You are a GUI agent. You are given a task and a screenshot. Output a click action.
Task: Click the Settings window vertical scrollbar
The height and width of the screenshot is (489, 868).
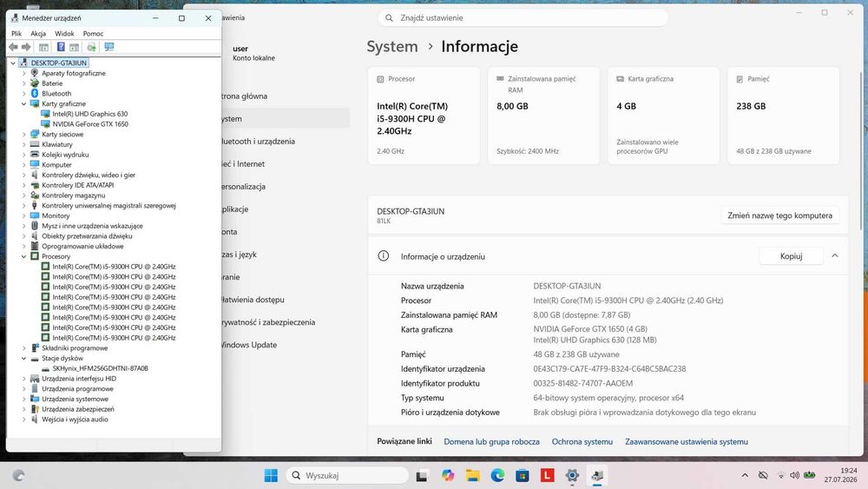861,150
